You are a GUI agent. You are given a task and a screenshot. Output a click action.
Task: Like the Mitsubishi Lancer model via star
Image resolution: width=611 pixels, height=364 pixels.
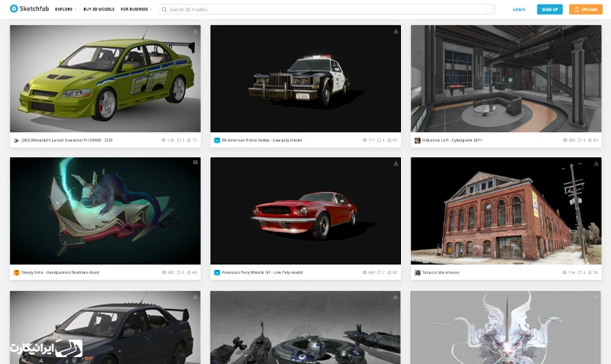click(189, 140)
